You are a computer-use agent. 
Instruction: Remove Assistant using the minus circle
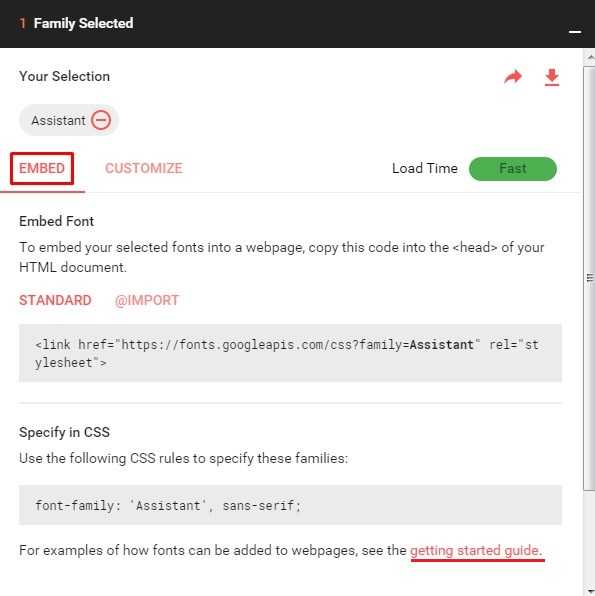click(101, 120)
